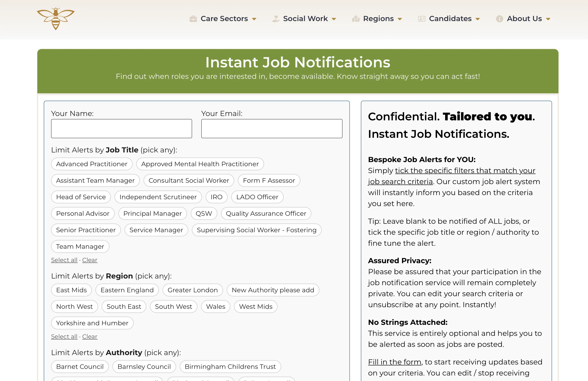Follow the 'Fill in the form' link

tap(395, 362)
